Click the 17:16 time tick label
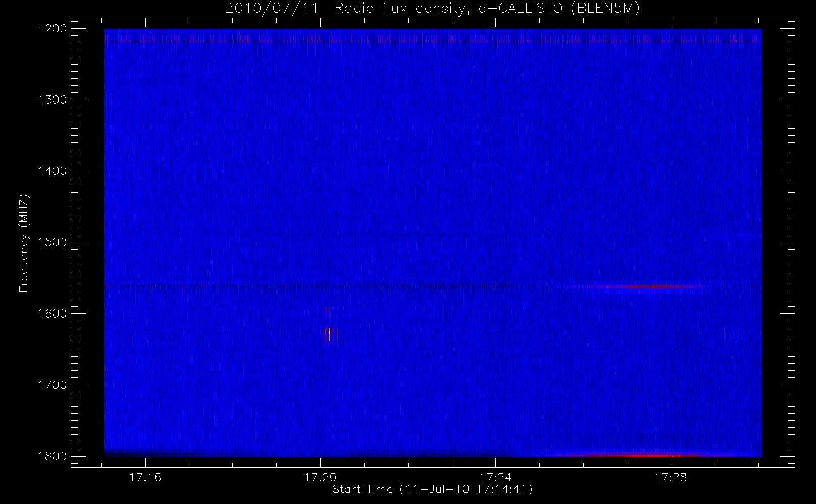The height and width of the screenshot is (504, 816). [x=145, y=477]
